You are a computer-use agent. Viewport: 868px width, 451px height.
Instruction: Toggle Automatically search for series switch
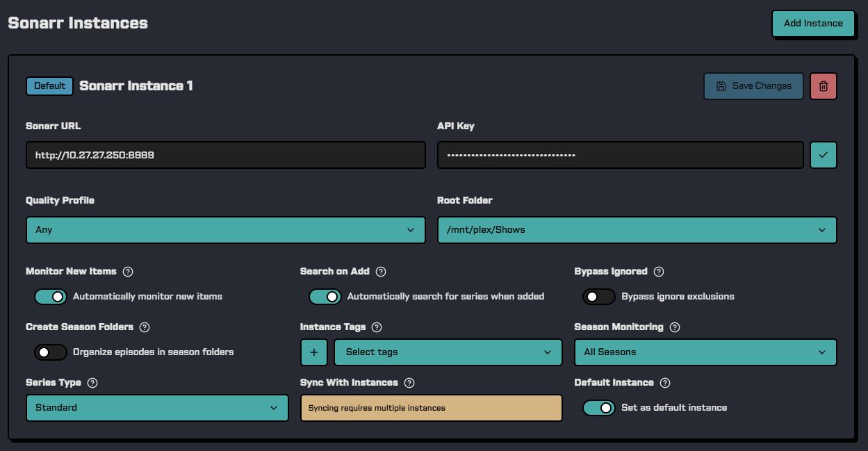click(325, 297)
